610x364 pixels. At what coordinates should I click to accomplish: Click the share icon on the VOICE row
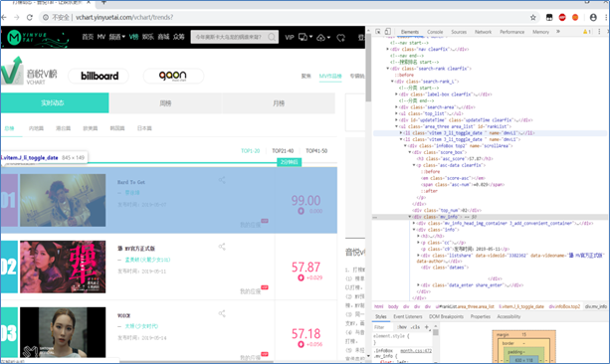point(222,313)
